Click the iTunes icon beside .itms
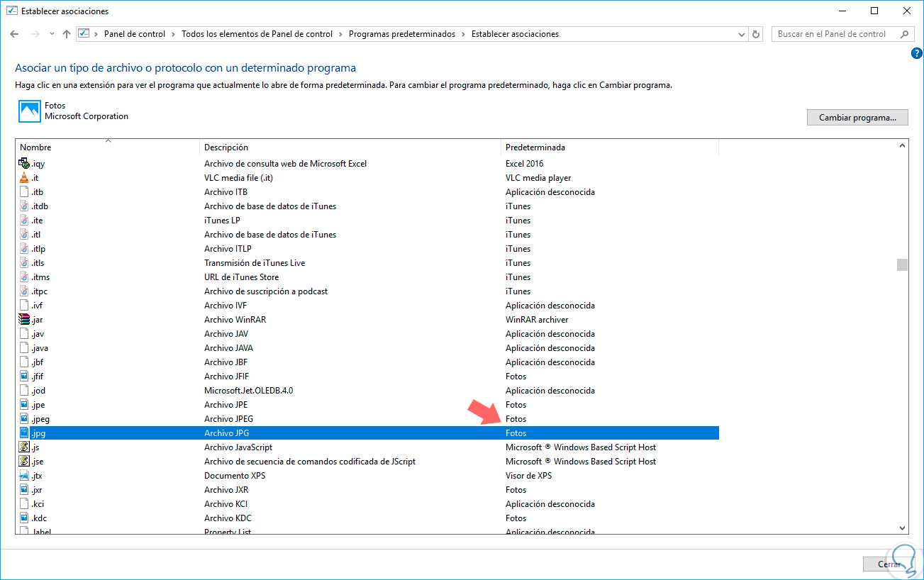 [24, 277]
